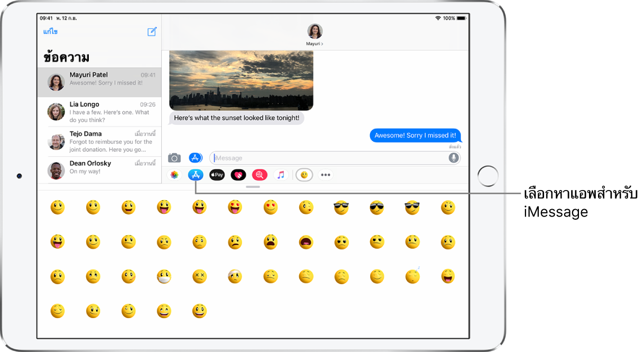Open Digital Touch heart icon in drawer

pos(238,175)
